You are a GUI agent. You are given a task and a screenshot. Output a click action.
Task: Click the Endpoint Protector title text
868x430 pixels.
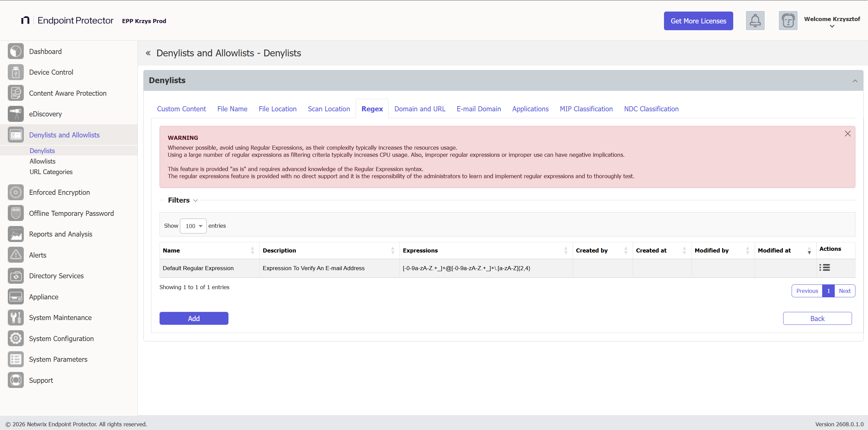pos(75,20)
